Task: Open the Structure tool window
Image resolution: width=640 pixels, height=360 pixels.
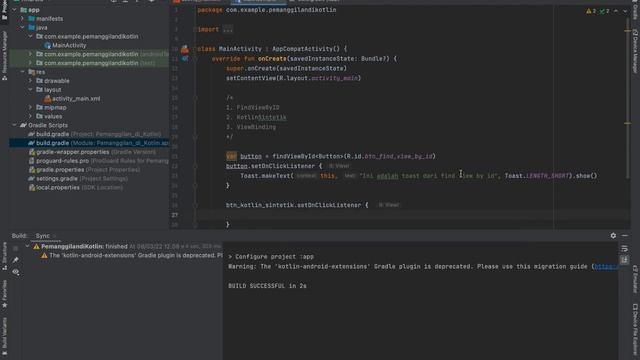Action: tap(4, 256)
